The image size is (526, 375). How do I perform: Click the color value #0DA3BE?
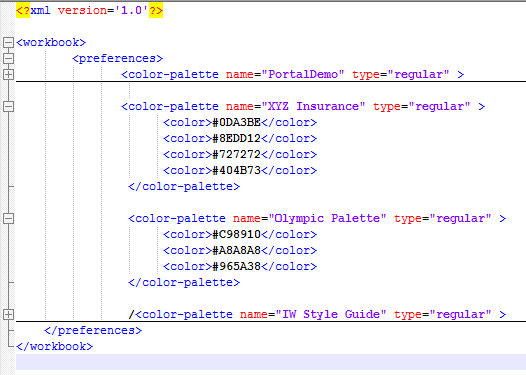pyautogui.click(x=236, y=122)
